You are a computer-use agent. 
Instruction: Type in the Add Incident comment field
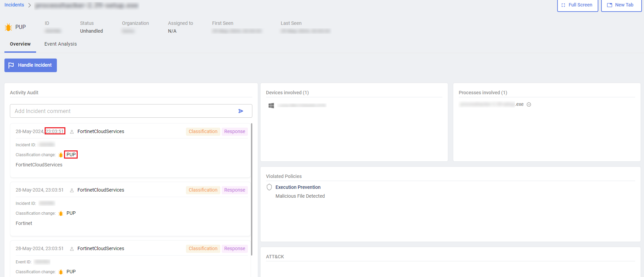123,111
